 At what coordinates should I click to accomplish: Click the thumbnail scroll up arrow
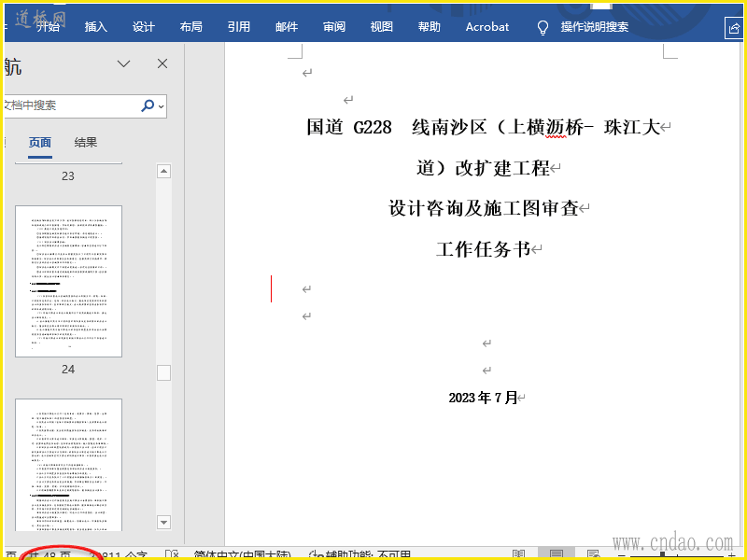[x=164, y=172]
